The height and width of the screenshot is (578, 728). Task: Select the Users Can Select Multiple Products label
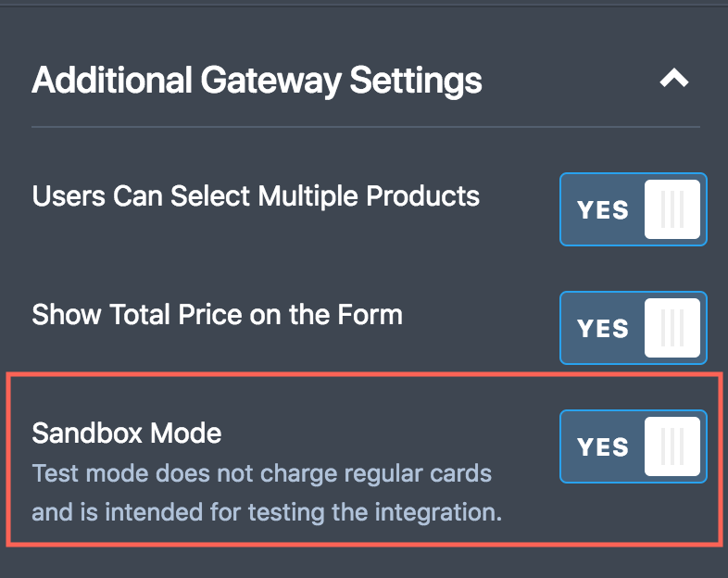coord(256,196)
